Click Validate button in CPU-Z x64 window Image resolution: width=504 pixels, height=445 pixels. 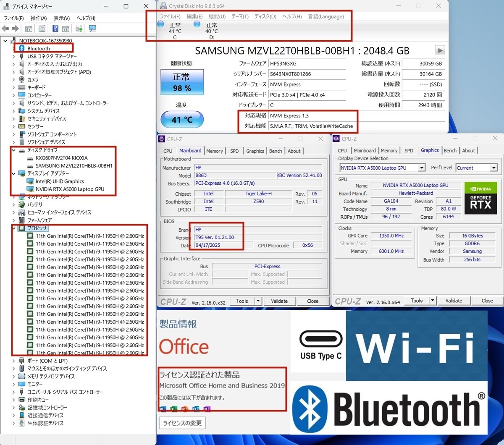click(454, 301)
